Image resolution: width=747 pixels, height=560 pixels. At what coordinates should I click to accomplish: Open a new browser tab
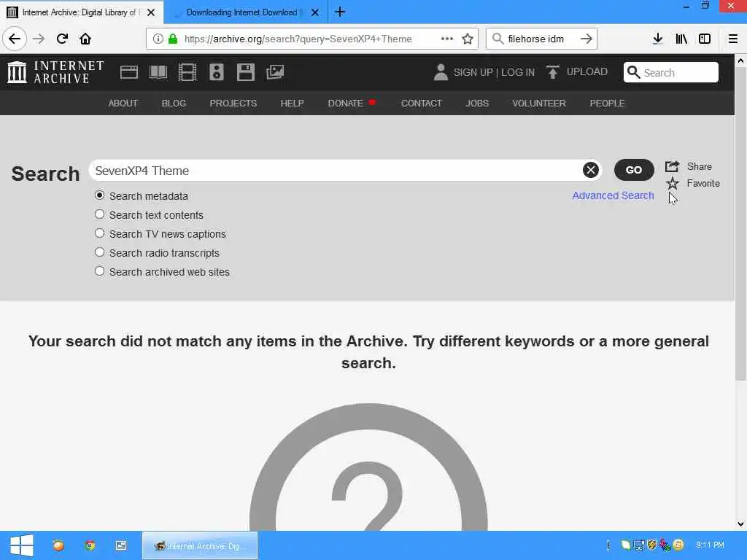click(340, 12)
